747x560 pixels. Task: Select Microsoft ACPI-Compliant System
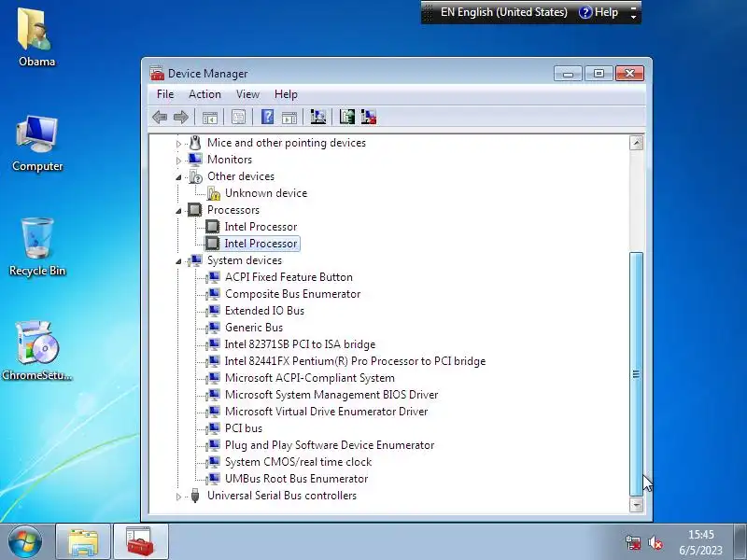coord(310,378)
